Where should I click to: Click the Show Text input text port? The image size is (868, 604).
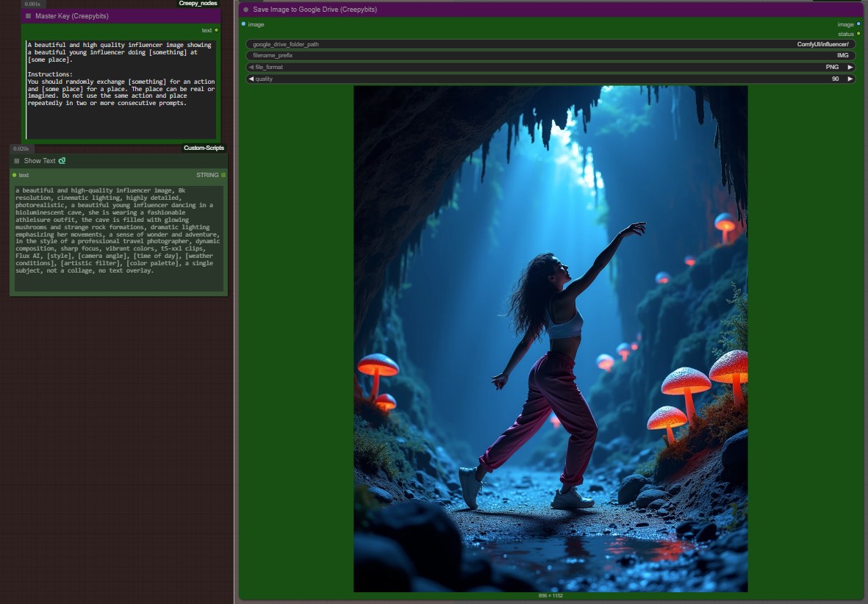pyautogui.click(x=14, y=175)
